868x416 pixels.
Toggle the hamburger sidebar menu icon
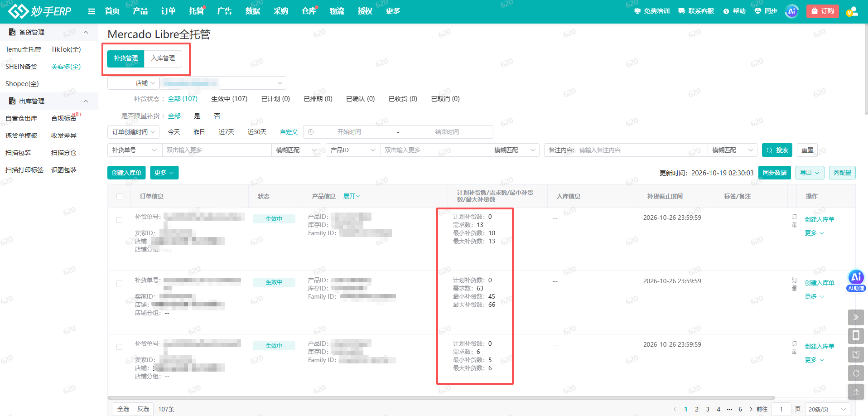92,11
